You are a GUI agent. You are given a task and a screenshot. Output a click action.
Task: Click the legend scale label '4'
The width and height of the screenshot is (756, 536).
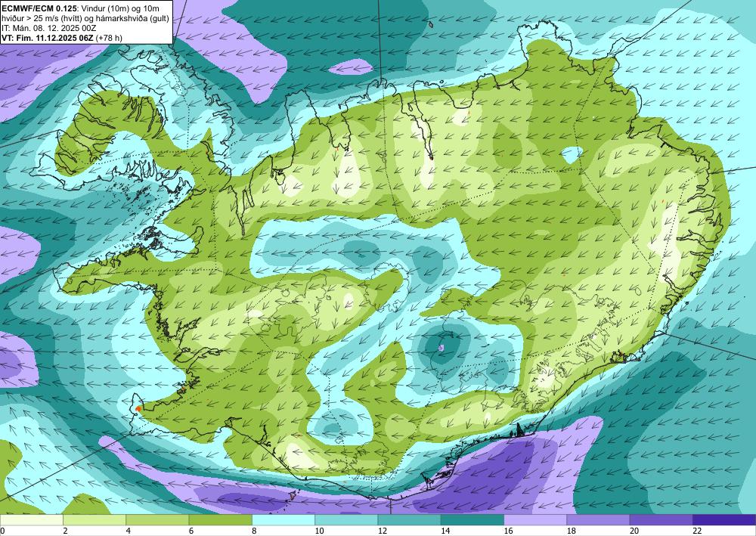pyautogui.click(x=129, y=531)
